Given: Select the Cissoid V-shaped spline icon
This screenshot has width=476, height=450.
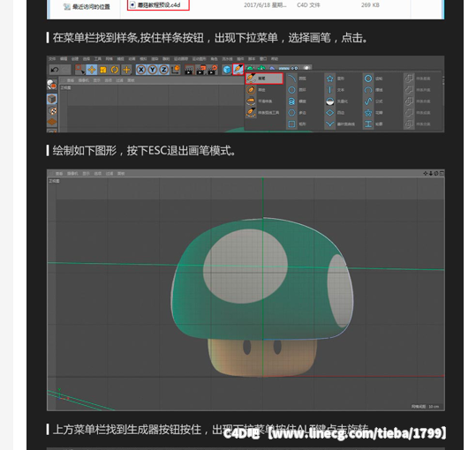Looking at the screenshot, I should 330,124.
